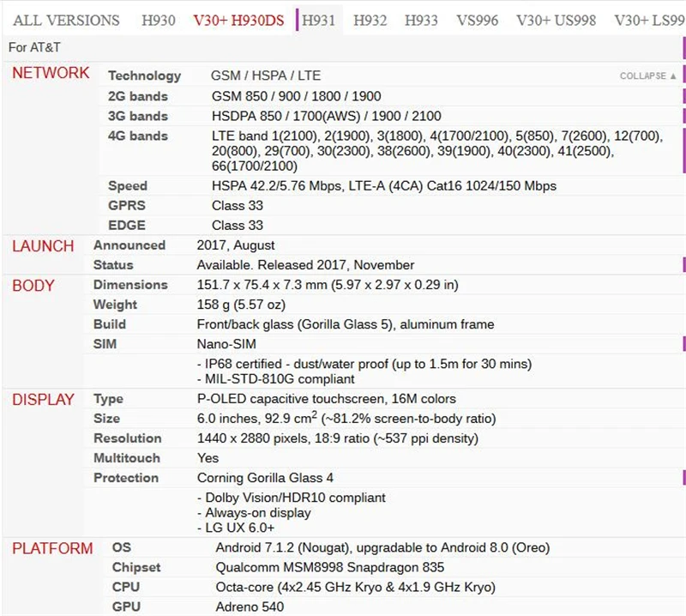The image size is (686, 616).
Task: Click the Dimensions spec label
Action: click(130, 285)
